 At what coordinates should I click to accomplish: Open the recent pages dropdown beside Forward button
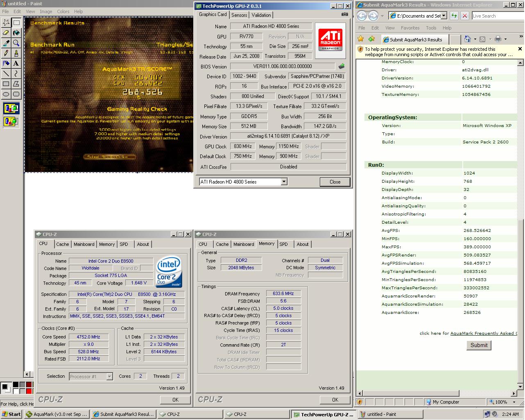click(x=382, y=16)
